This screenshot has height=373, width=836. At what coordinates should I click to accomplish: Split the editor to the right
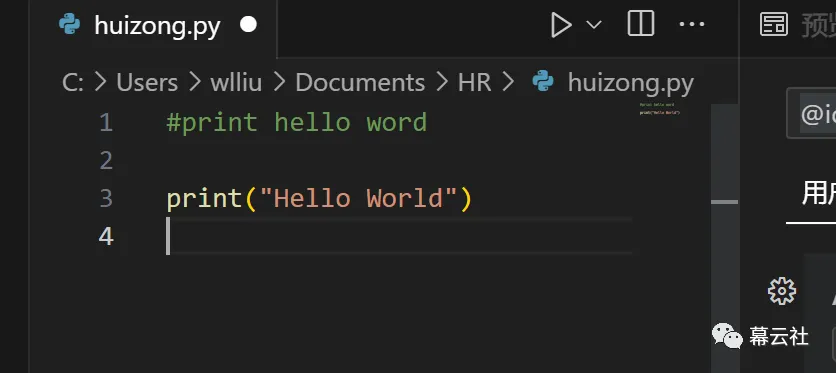click(x=640, y=24)
